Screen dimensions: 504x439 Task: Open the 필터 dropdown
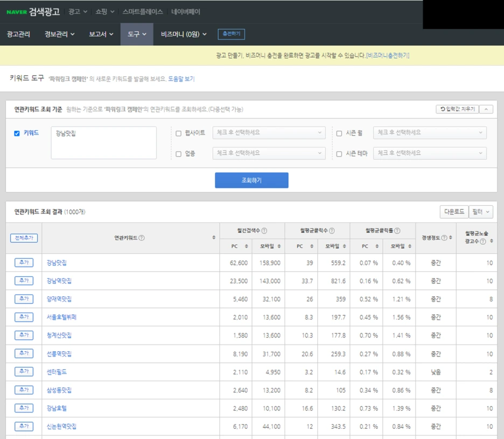click(x=481, y=212)
